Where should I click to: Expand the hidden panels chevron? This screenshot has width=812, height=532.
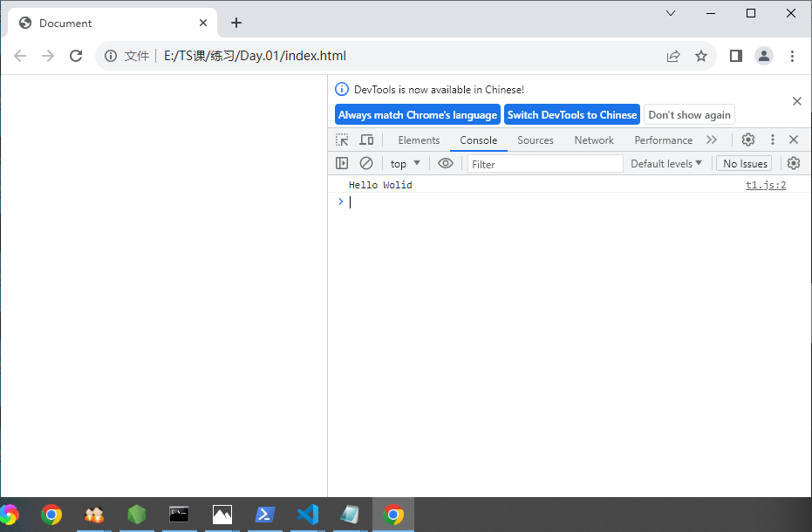pyautogui.click(x=712, y=140)
